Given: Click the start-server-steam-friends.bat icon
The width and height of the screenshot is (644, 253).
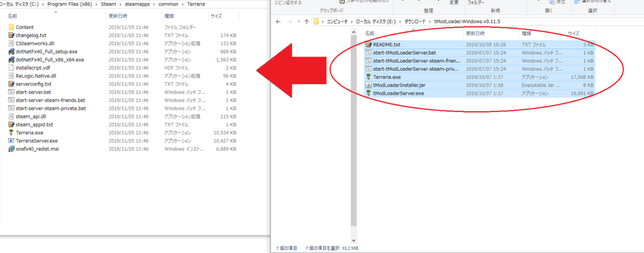Looking at the screenshot, I should tap(11, 100).
